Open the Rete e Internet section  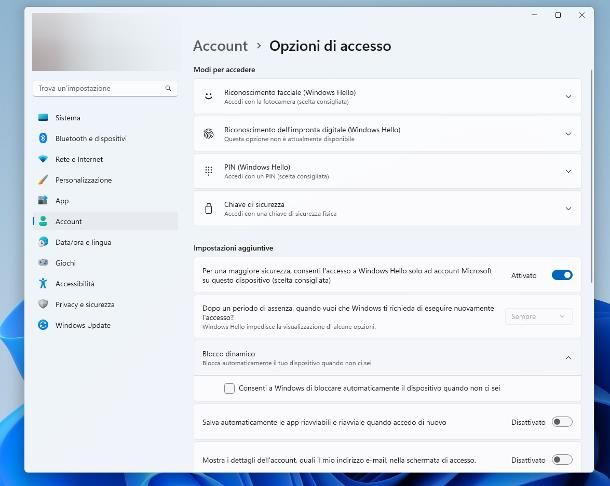coord(105,159)
